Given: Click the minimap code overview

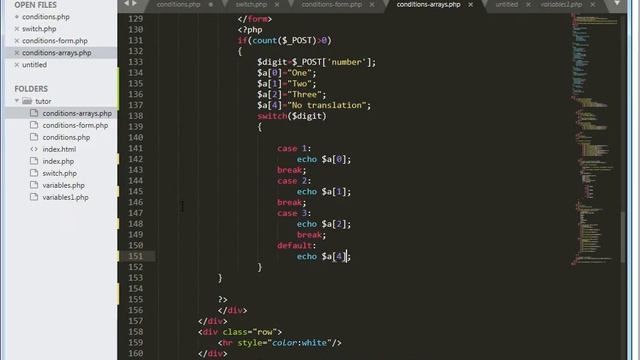Looking at the screenshot, I should point(594,139).
